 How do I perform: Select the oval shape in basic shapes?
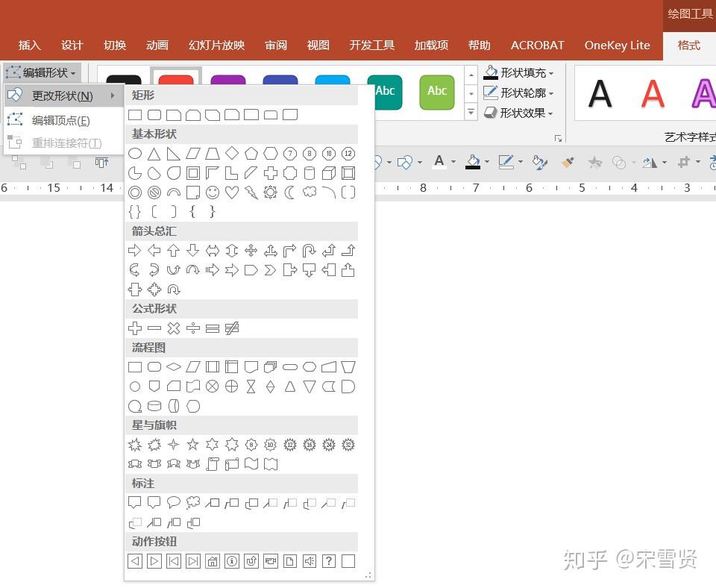[135, 154]
